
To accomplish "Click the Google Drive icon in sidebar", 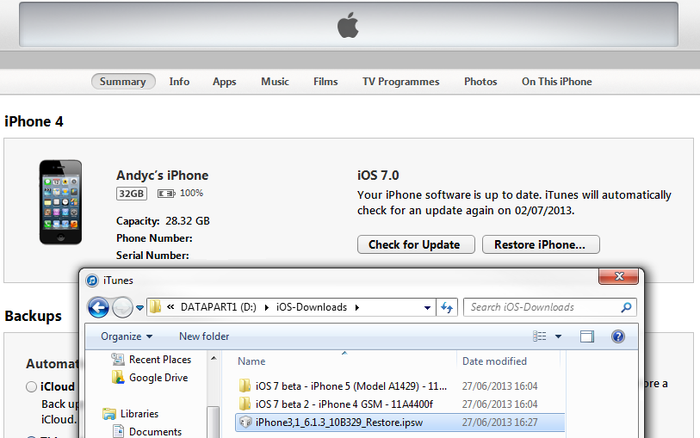I will tap(118, 377).
